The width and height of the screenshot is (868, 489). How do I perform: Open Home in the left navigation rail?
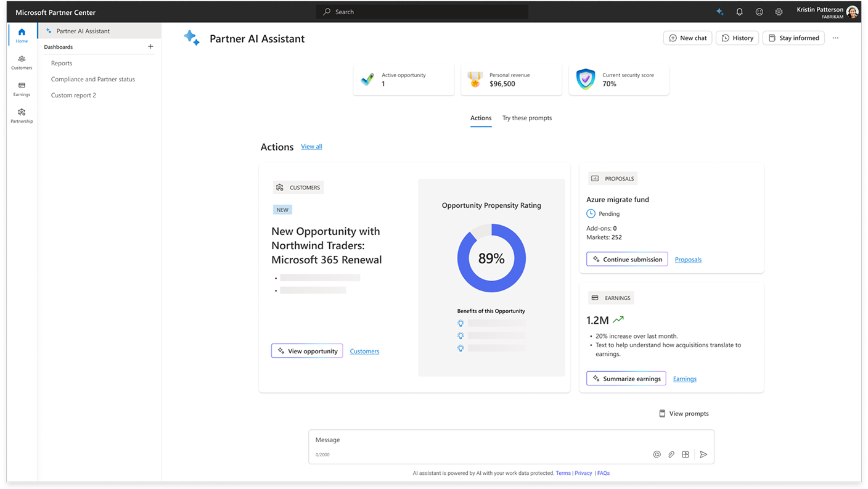[x=22, y=35]
